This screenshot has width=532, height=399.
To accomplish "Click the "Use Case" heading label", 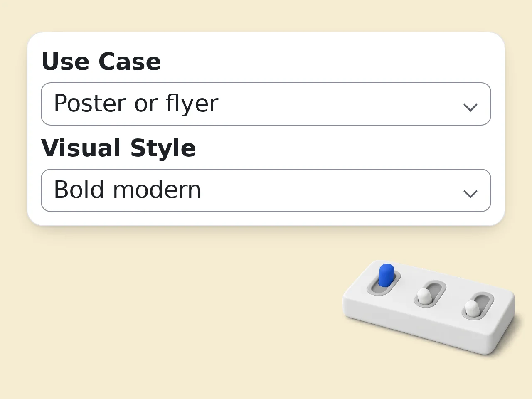I will (x=101, y=62).
